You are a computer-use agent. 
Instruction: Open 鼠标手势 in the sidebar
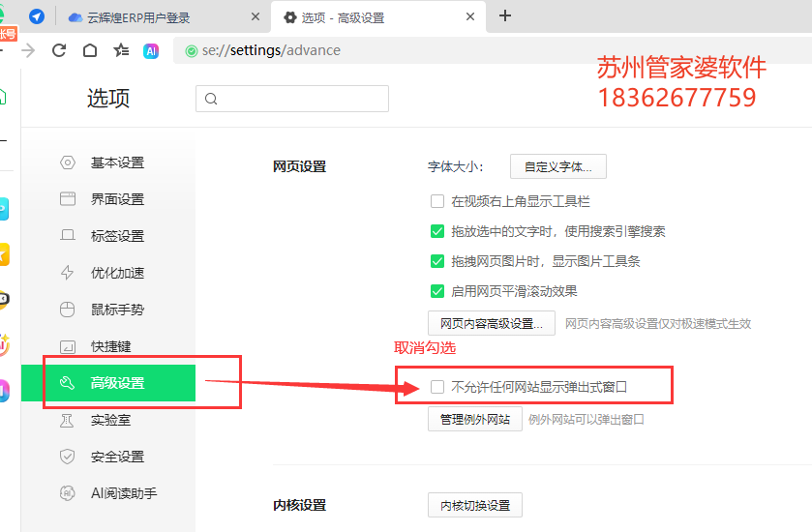click(108, 310)
